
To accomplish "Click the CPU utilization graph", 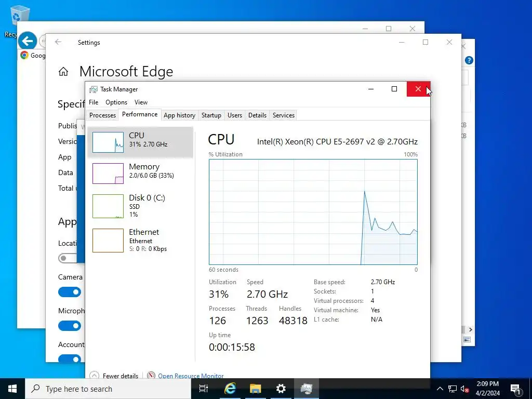I will [x=313, y=212].
